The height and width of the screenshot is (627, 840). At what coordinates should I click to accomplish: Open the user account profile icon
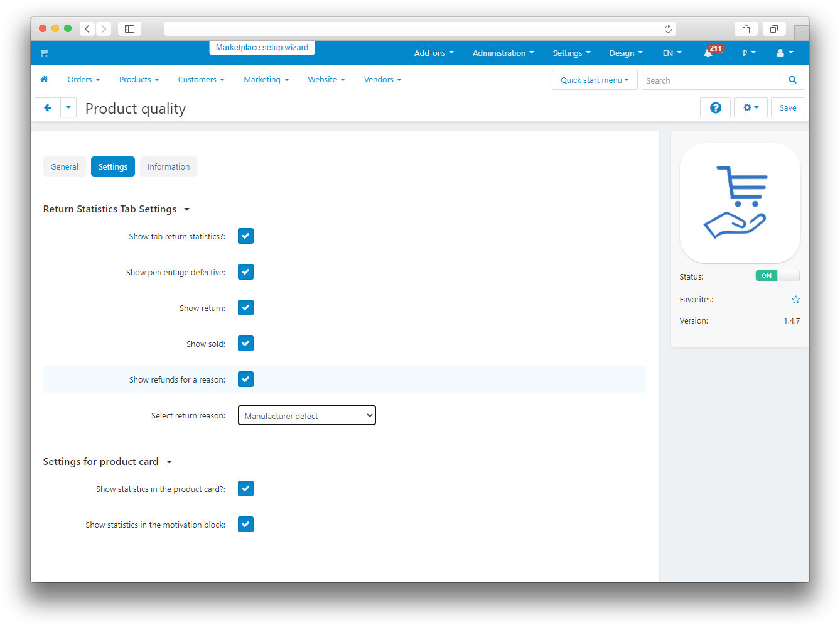[x=780, y=53]
